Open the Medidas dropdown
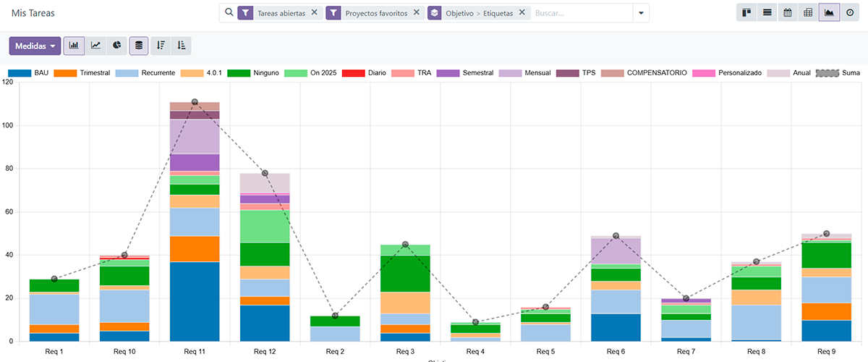868x362 pixels. (x=35, y=46)
